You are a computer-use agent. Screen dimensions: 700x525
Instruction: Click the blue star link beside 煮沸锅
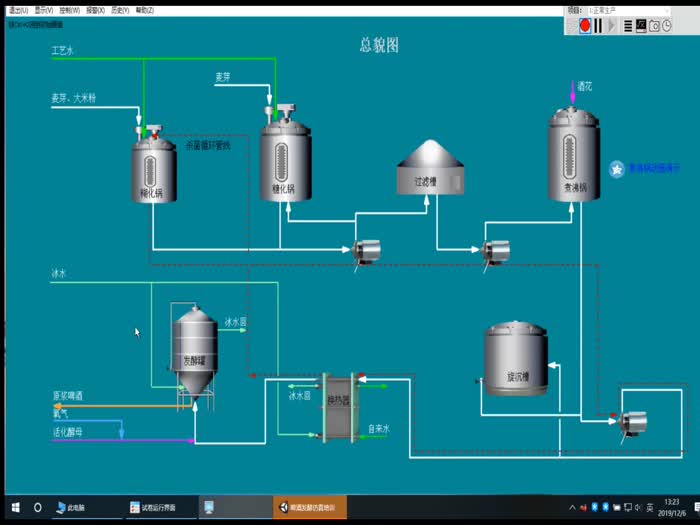617,169
